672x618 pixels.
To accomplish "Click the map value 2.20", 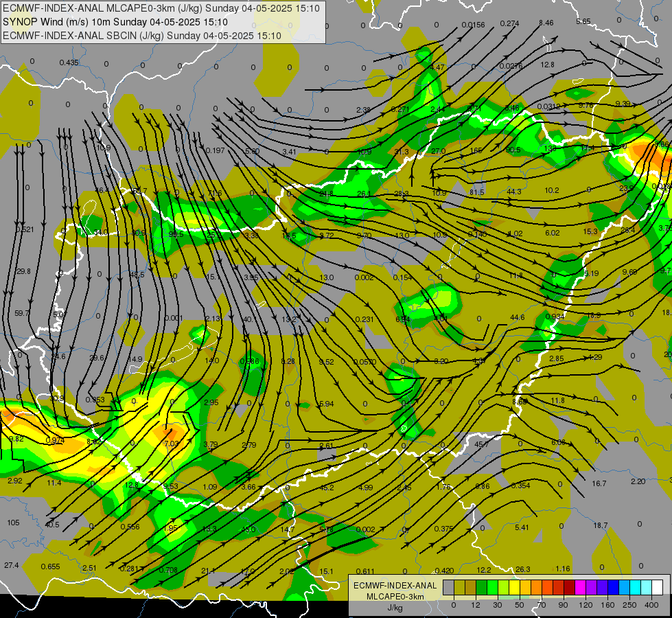I will [638, 481].
